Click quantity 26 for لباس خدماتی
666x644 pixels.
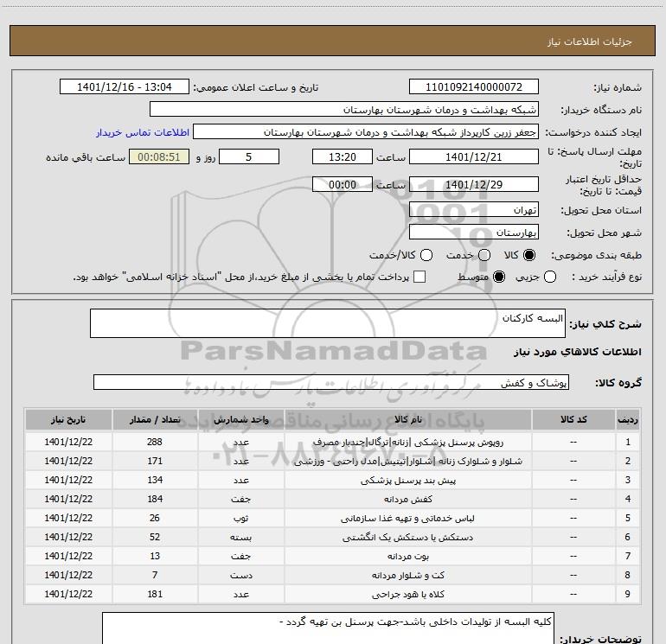(155, 518)
